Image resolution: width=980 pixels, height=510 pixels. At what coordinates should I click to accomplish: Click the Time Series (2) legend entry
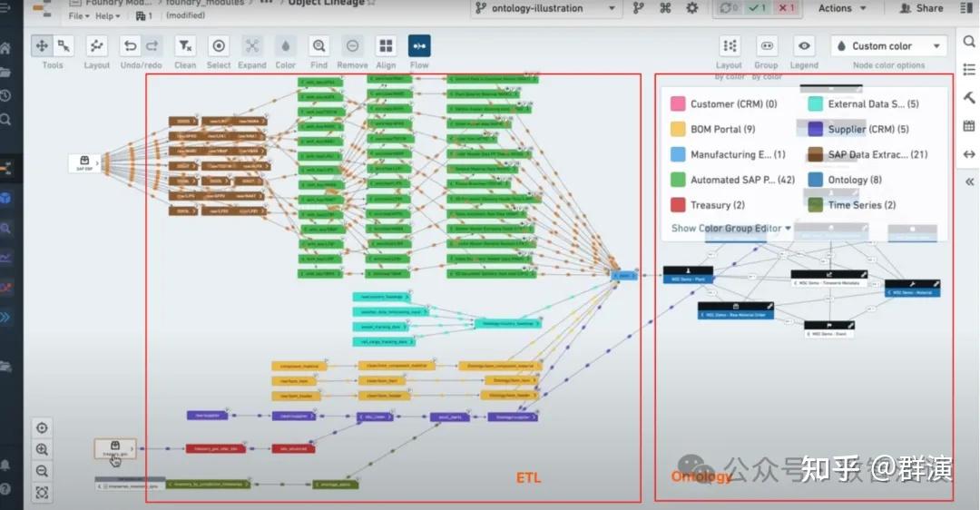click(x=852, y=204)
